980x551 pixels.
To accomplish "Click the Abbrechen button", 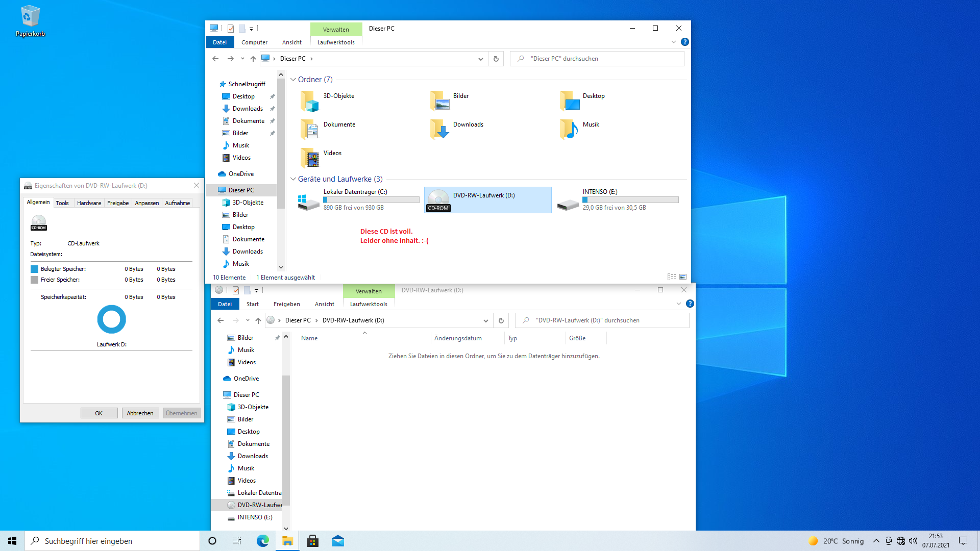I will click(140, 413).
